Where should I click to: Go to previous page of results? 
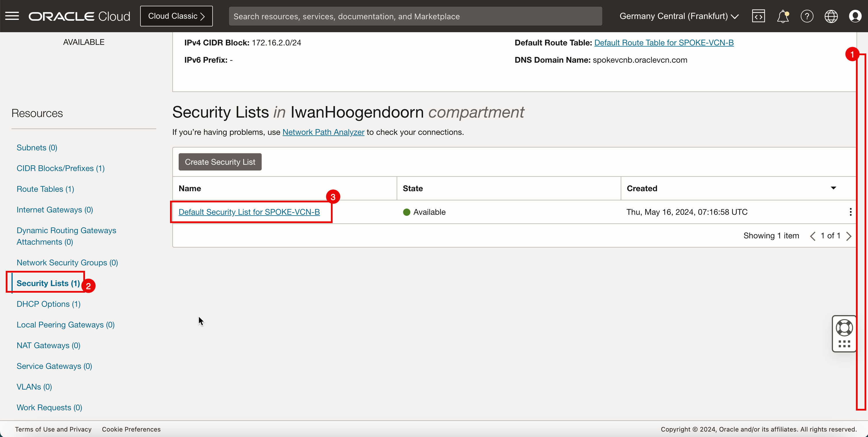(x=813, y=236)
